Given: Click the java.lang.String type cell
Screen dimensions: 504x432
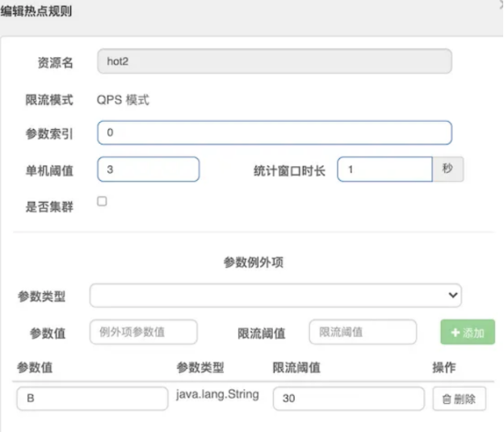Looking at the screenshot, I should [x=217, y=394].
